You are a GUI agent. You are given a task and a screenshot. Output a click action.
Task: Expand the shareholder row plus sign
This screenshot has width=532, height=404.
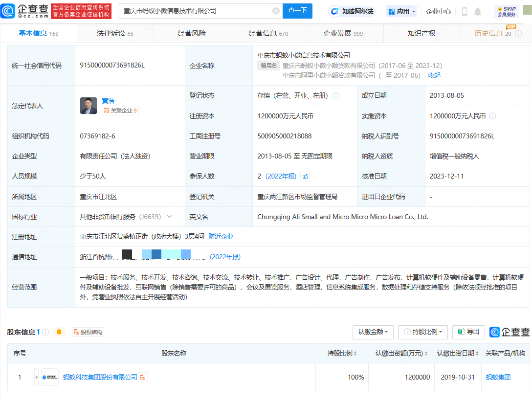(x=37, y=377)
